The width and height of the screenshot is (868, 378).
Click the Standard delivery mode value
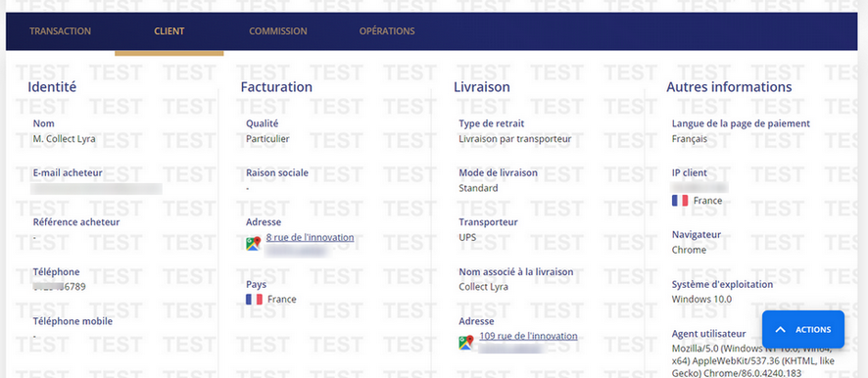click(x=478, y=188)
